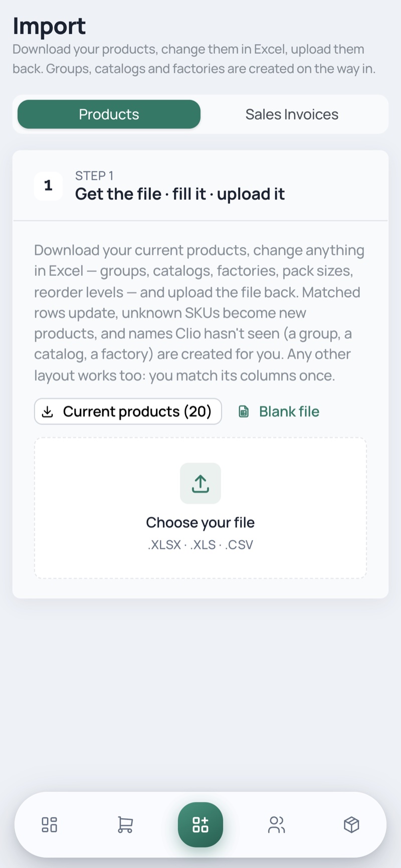The height and width of the screenshot is (868, 401).
Task: Click the paragraph starting 'Download your current products'
Action: (x=199, y=313)
